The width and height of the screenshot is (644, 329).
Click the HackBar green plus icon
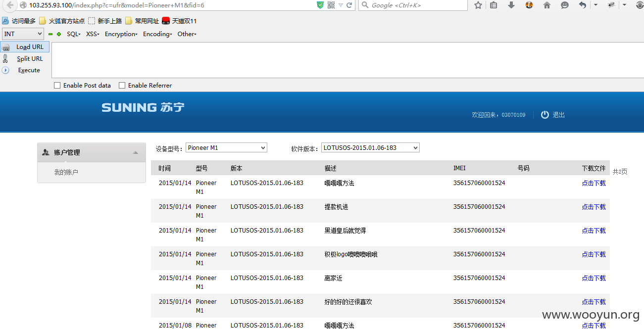click(x=59, y=34)
